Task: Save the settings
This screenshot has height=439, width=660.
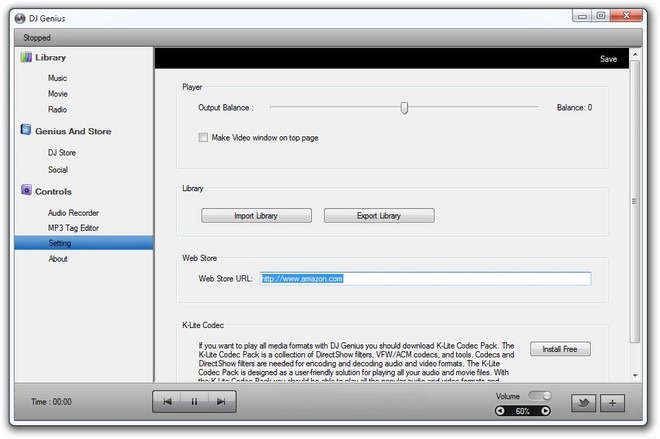Action: click(x=608, y=59)
